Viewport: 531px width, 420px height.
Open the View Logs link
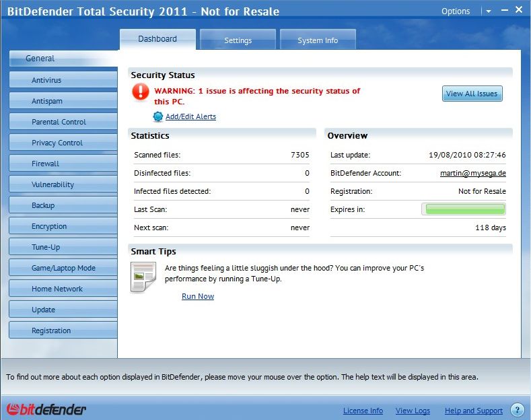[413, 411]
